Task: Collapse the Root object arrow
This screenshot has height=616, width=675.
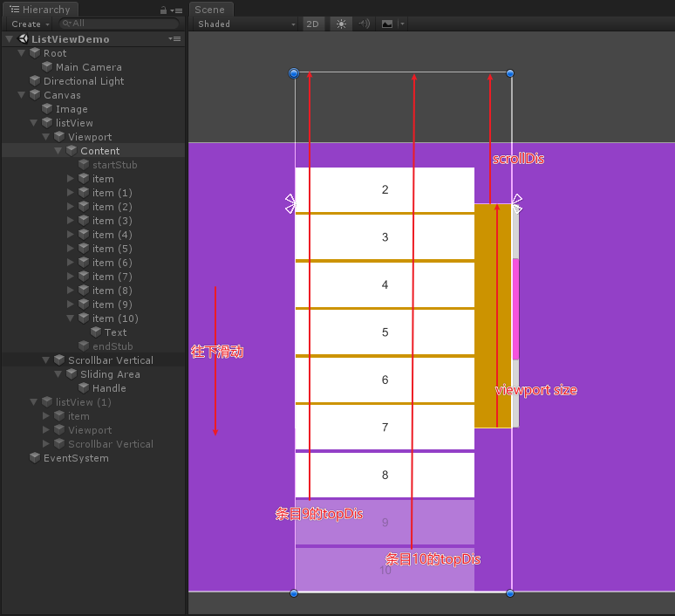Action: click(21, 53)
